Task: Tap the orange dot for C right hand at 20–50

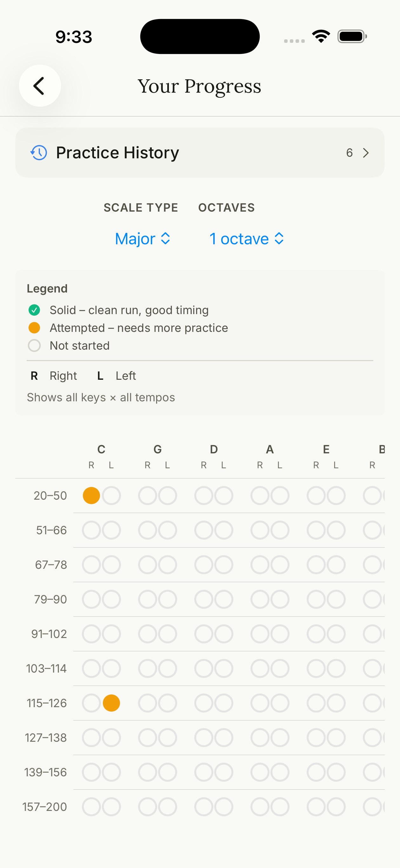Action: 91,495
